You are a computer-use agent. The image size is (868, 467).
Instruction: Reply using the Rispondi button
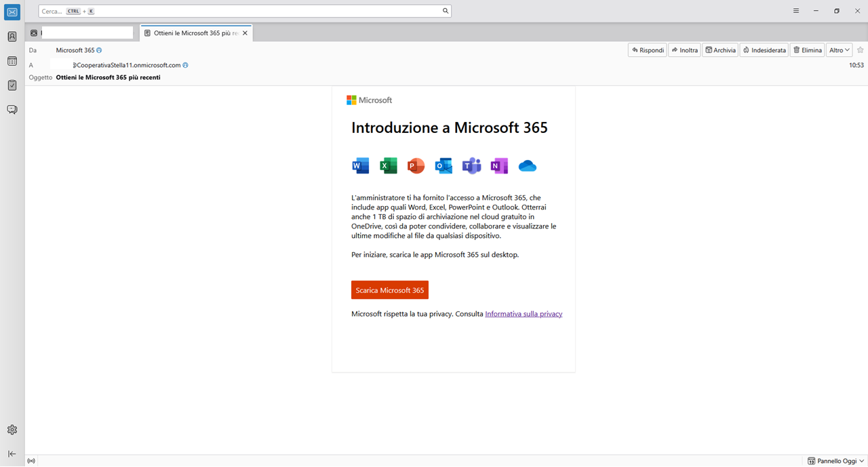coord(648,50)
